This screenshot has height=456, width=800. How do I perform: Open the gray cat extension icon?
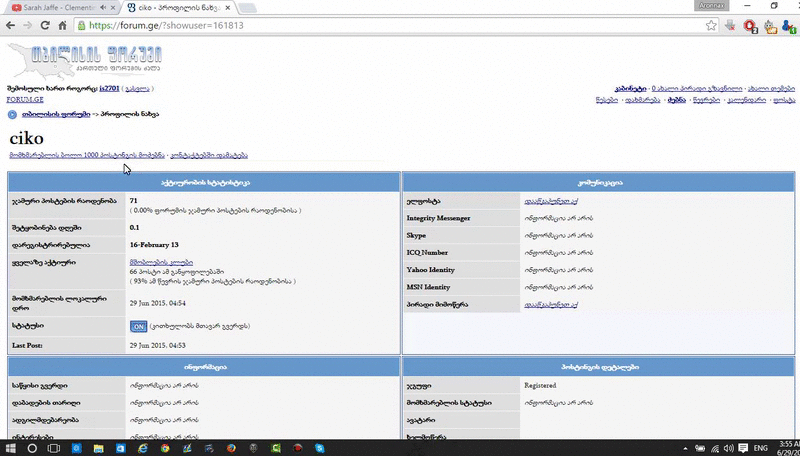[770, 26]
